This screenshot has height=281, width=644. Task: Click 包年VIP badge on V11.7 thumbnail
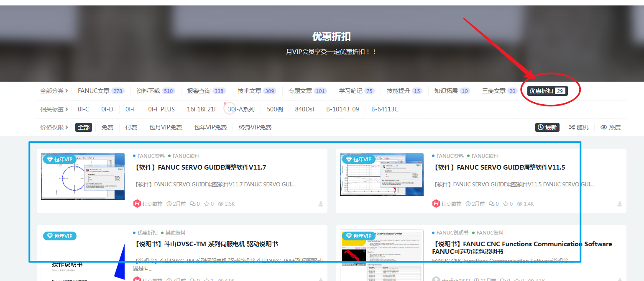[x=60, y=159]
